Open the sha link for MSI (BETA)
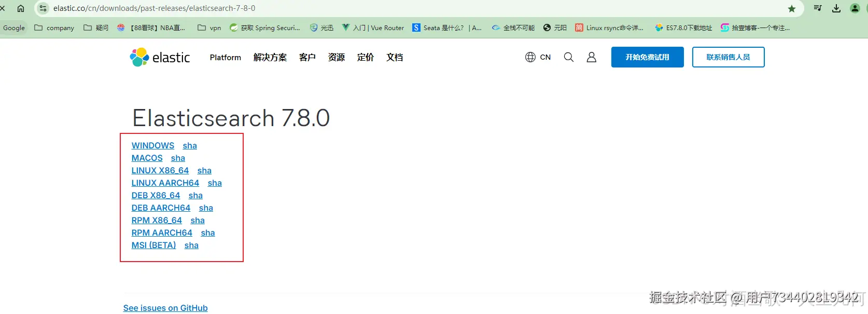 pos(191,245)
